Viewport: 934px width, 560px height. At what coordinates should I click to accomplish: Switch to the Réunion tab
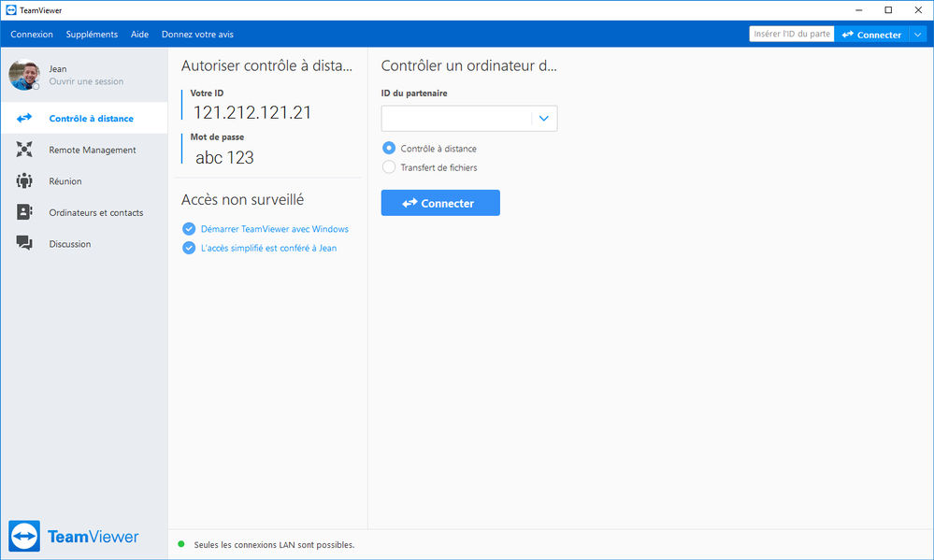point(84,181)
